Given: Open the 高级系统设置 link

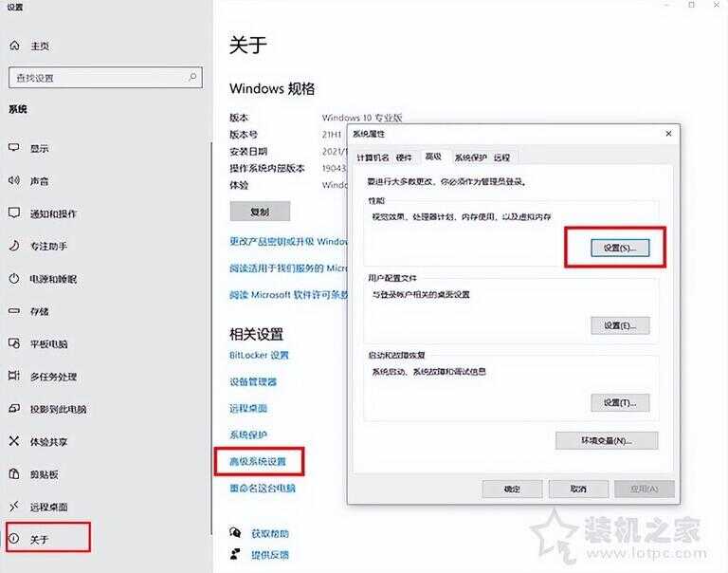Looking at the screenshot, I should [258, 461].
